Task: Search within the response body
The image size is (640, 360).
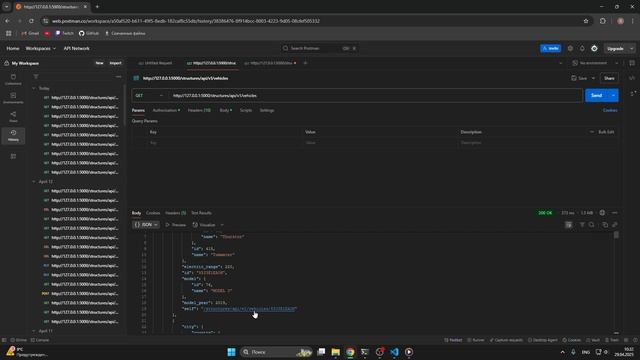Action: pos(591,225)
